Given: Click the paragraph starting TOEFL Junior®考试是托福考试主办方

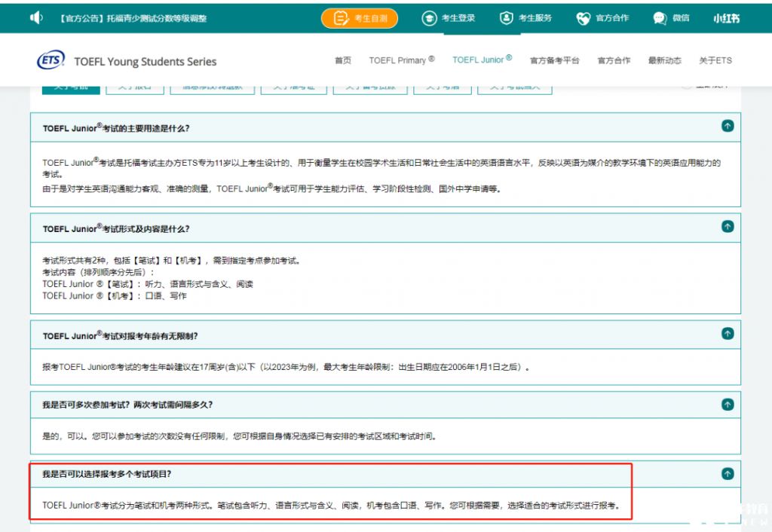Looking at the screenshot, I should coord(381,168).
